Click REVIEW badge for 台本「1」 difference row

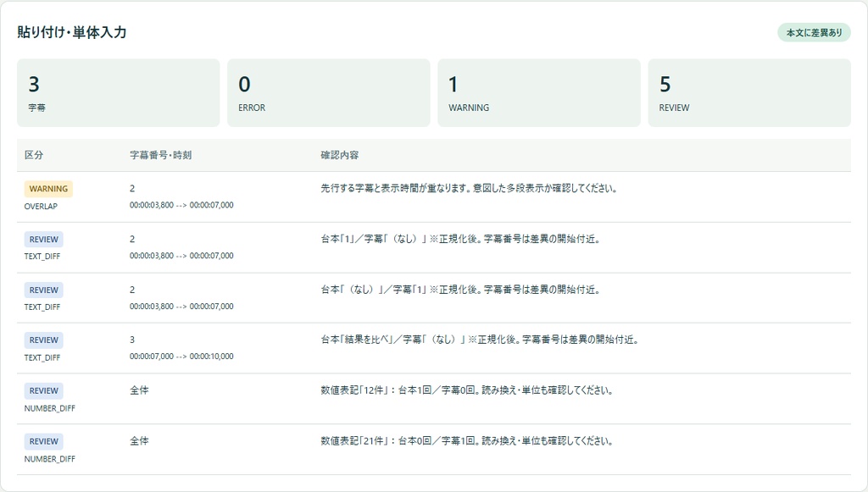44,240
